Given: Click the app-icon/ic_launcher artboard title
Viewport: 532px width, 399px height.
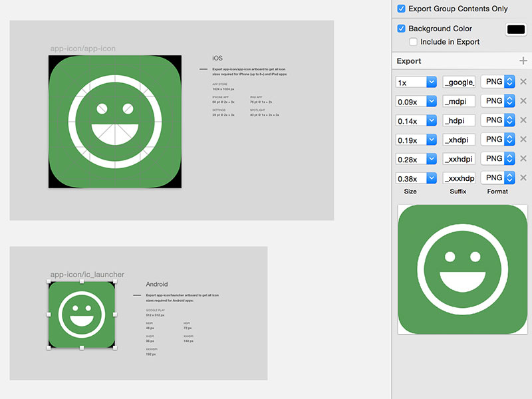Looking at the screenshot, I should (x=86, y=274).
